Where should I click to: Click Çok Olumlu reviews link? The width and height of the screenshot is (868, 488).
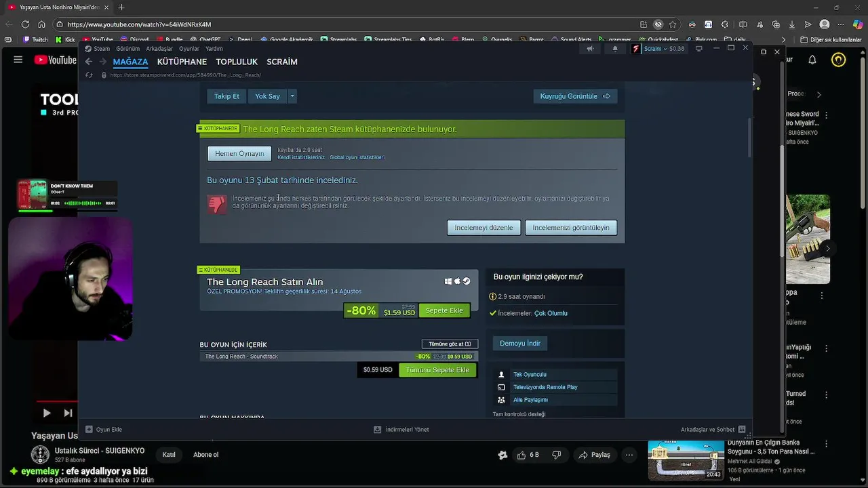click(x=551, y=313)
